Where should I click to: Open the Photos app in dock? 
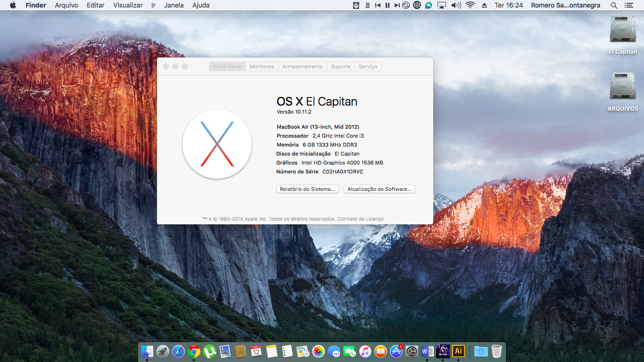[x=319, y=351]
